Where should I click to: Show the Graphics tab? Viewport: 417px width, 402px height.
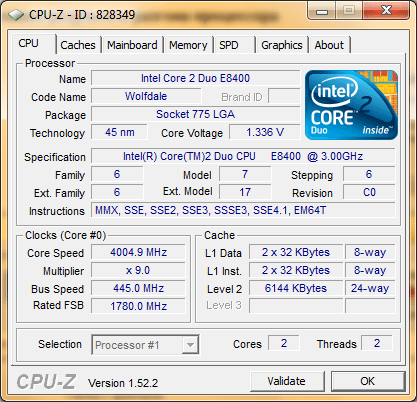[282, 45]
